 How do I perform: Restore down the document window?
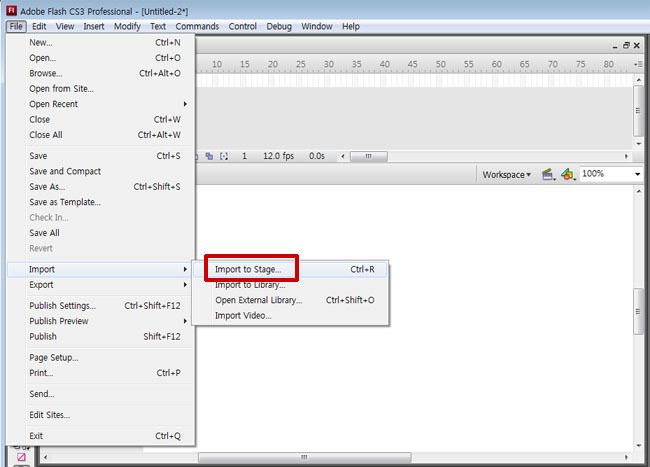point(626,45)
